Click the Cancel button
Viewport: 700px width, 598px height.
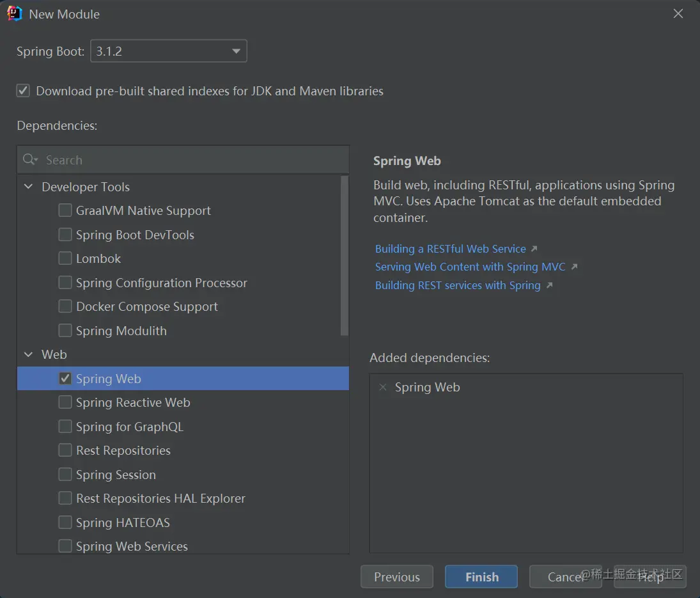point(566,576)
